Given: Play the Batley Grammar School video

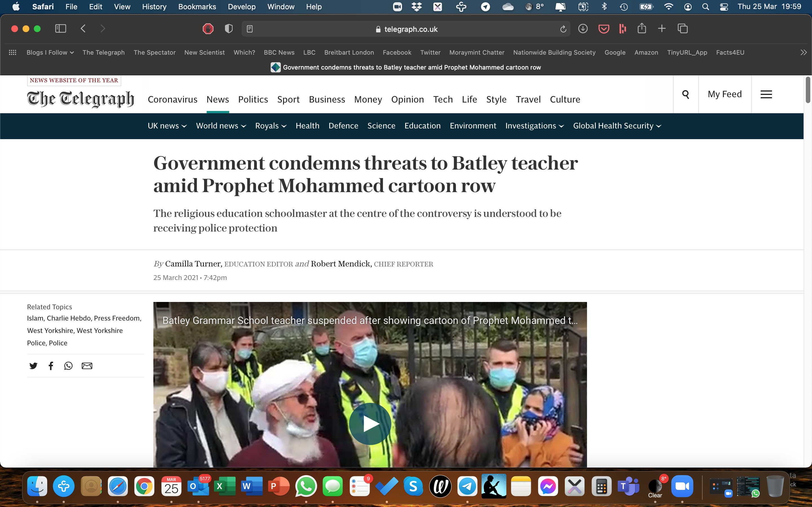Looking at the screenshot, I should click(370, 424).
